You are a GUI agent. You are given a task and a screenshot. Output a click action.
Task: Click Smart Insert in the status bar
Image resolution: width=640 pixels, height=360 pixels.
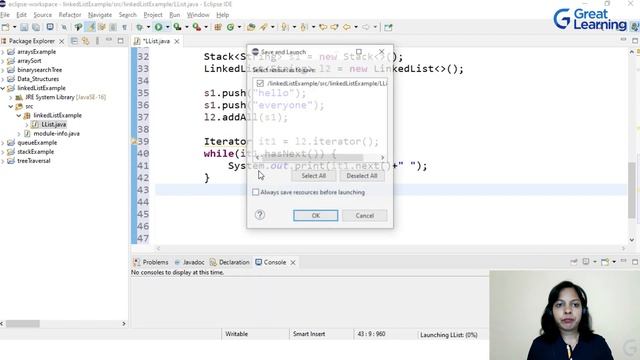click(x=309, y=334)
